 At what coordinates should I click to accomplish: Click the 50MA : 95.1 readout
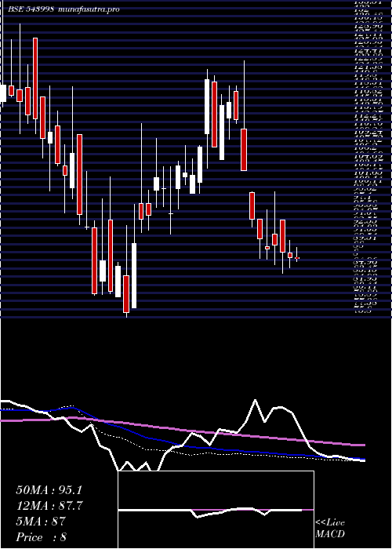point(49,490)
